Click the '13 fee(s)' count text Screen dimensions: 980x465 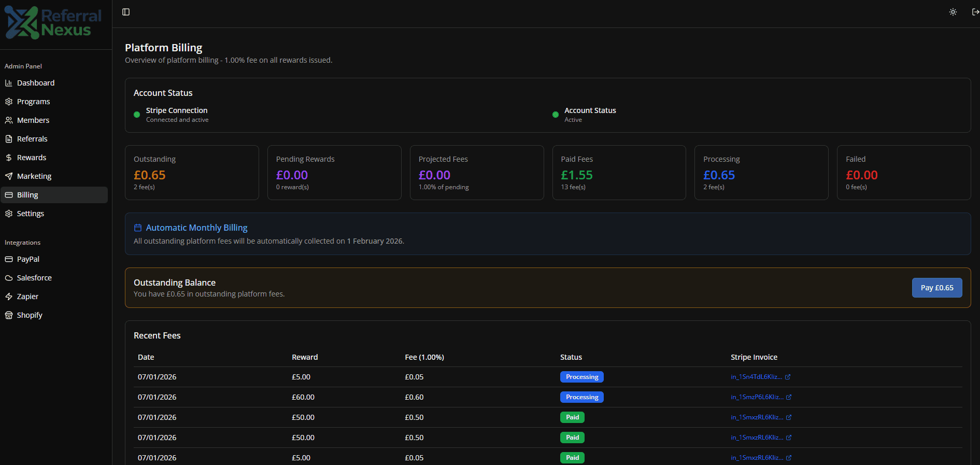[x=573, y=187]
